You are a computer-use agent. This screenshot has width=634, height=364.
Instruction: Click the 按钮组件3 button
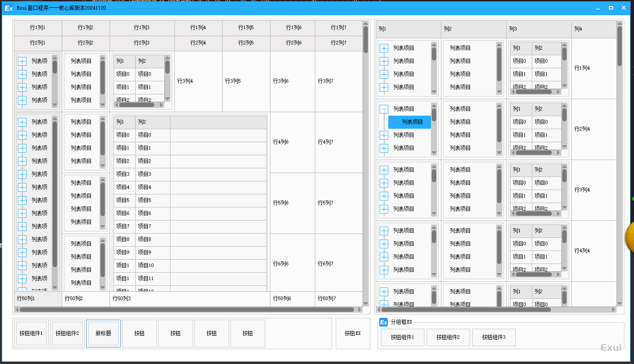tap(494, 337)
